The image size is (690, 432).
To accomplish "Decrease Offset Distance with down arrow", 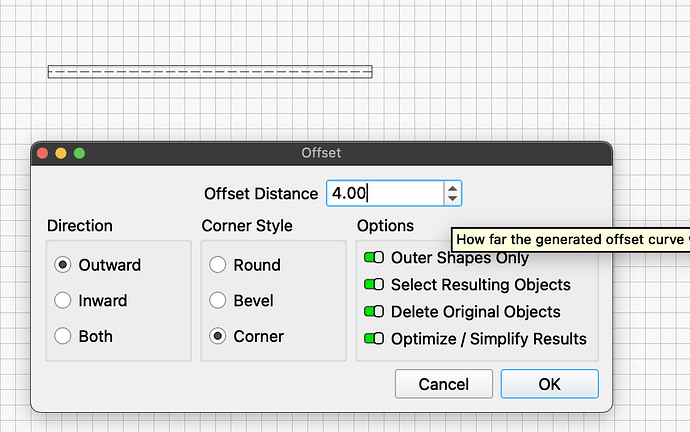I will pyautogui.click(x=453, y=199).
